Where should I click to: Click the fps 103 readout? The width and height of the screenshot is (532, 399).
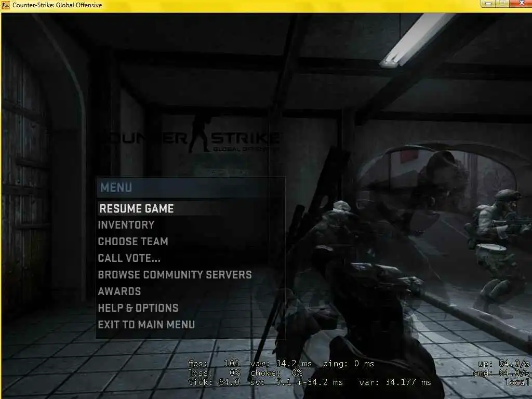coord(214,364)
